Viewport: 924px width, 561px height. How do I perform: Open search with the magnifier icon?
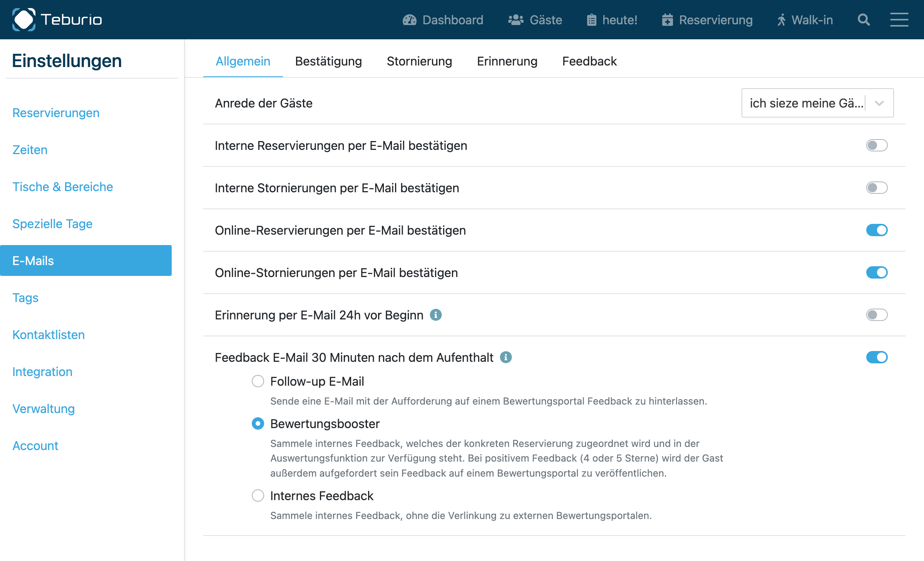coord(864,20)
